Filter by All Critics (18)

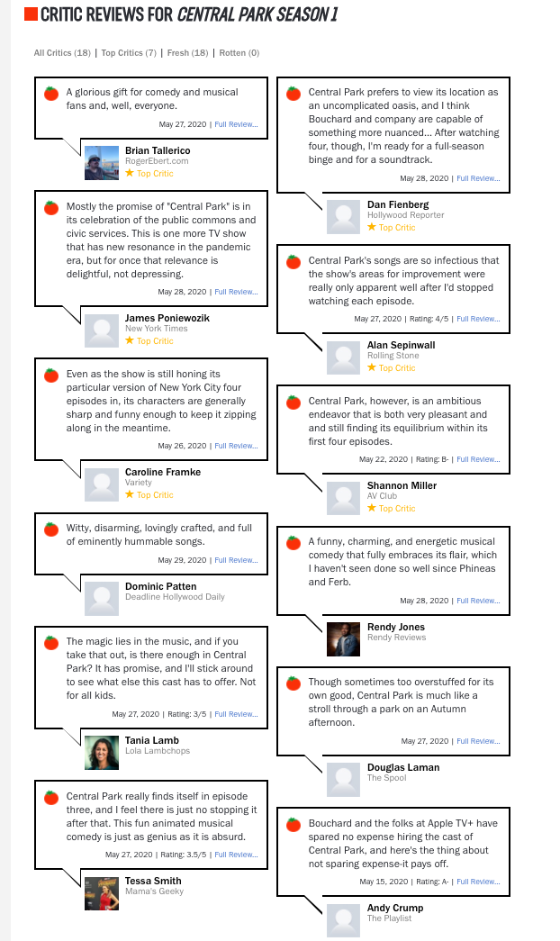(62, 53)
